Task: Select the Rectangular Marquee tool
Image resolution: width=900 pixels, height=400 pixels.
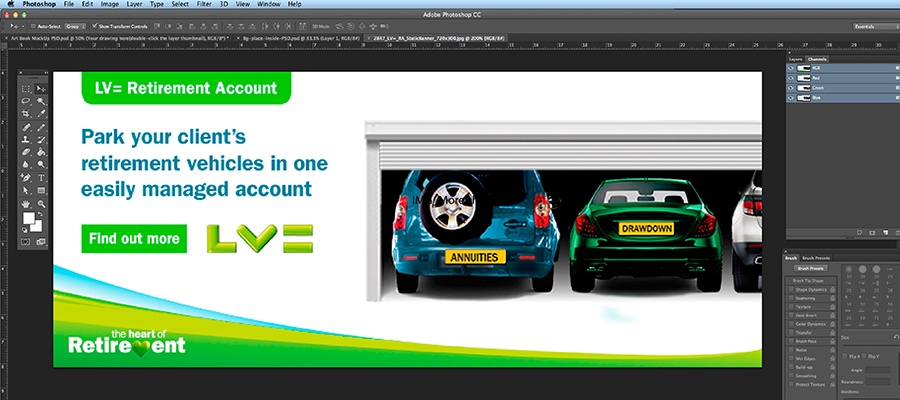Action: pyautogui.click(x=26, y=88)
